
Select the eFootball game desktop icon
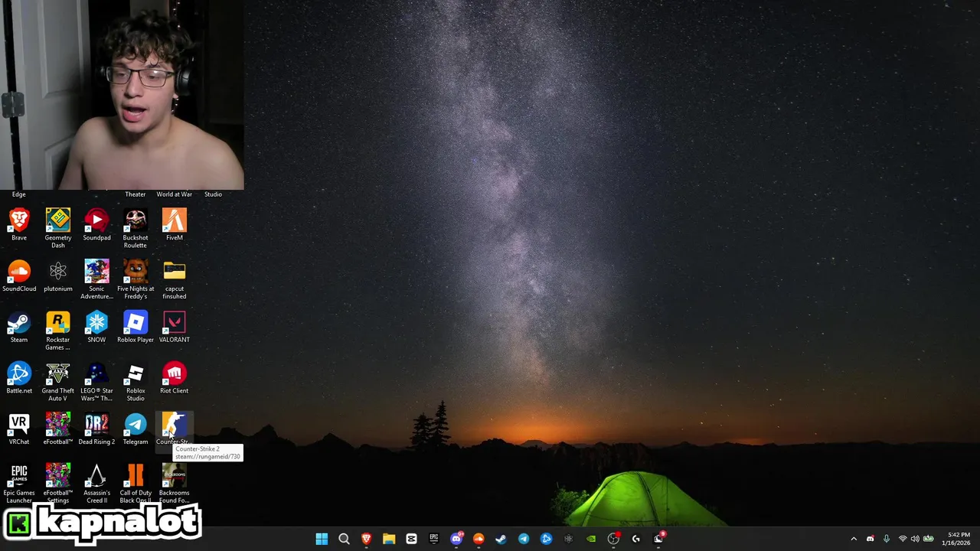click(x=58, y=429)
